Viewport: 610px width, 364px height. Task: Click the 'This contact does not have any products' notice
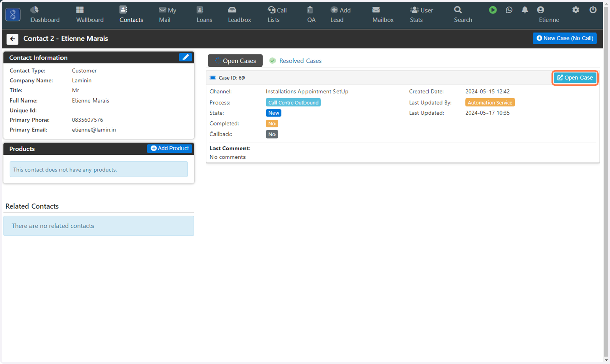(99, 170)
